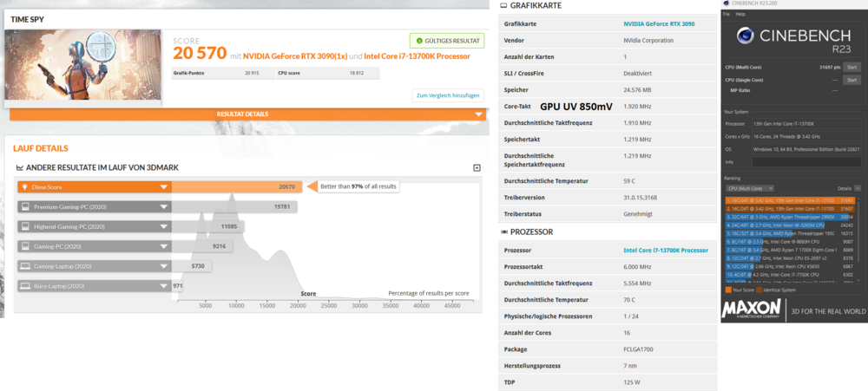
Task: Click the CPU score value 18 812
Action: (x=357, y=73)
